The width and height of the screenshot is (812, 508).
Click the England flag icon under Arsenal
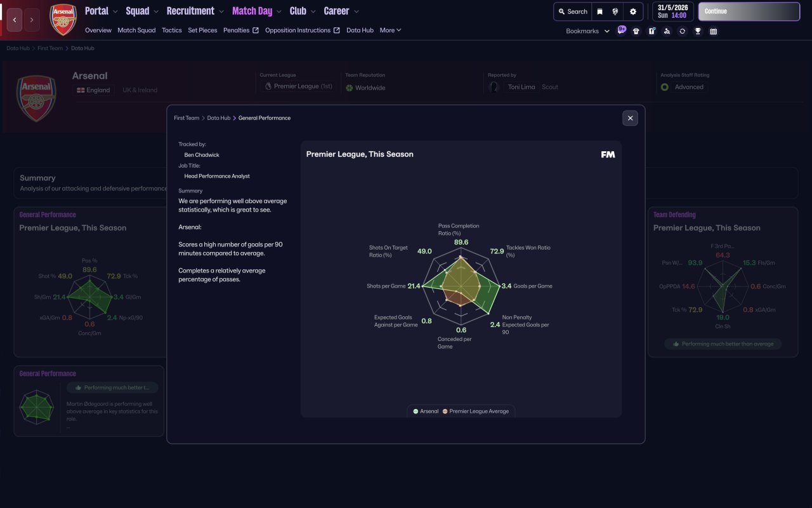tap(81, 90)
